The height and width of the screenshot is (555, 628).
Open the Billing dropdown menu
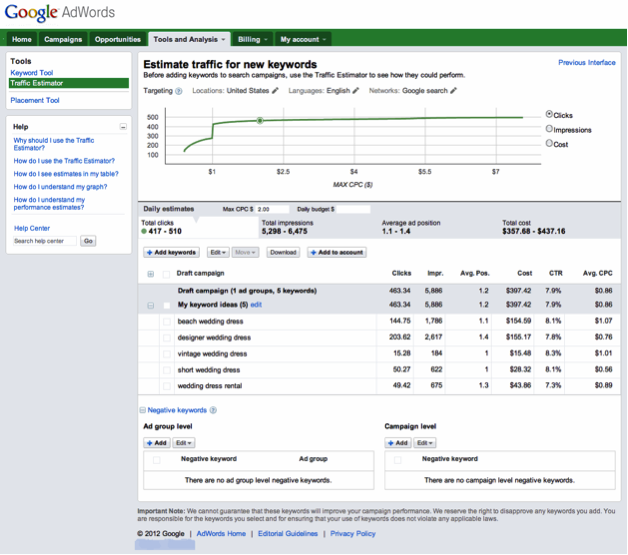coord(253,39)
